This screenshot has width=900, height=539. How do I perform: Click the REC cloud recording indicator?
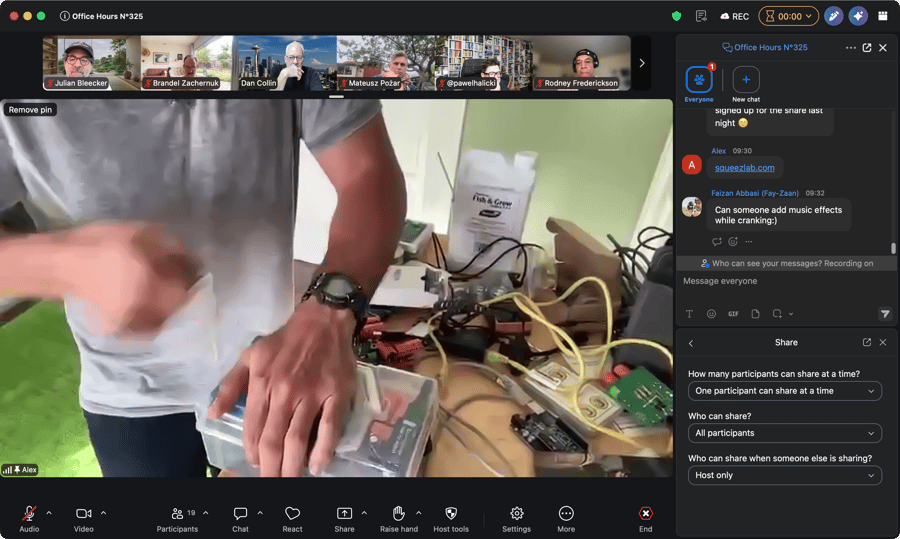click(735, 16)
